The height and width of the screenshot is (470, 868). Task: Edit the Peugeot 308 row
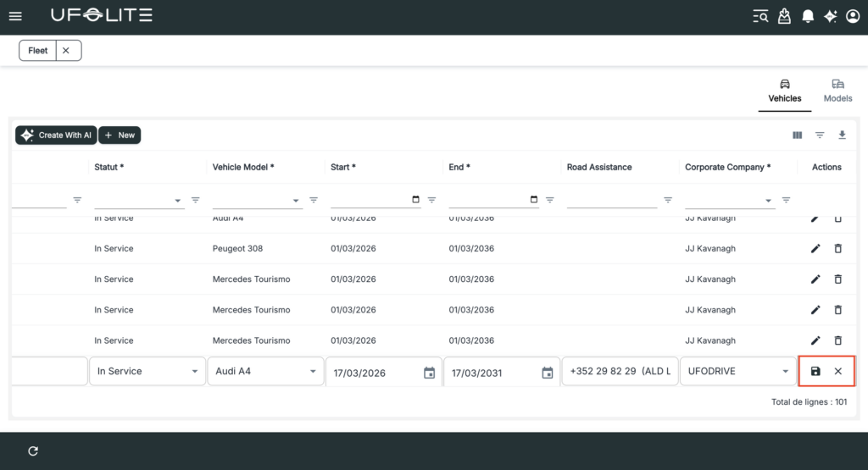click(815, 249)
